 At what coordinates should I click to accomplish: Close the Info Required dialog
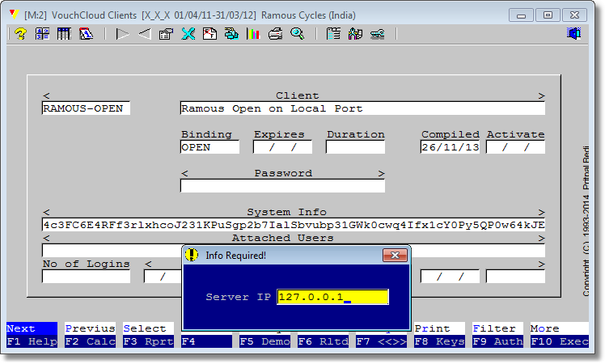tap(395, 255)
